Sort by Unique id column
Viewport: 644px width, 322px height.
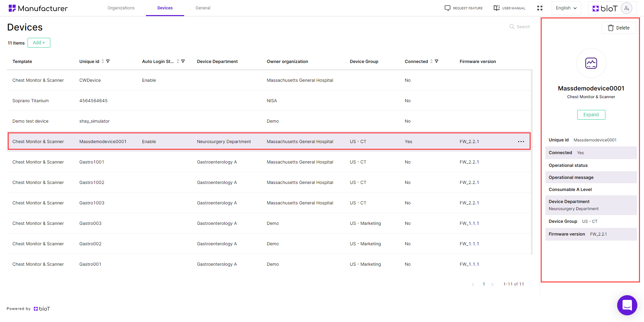(x=103, y=61)
